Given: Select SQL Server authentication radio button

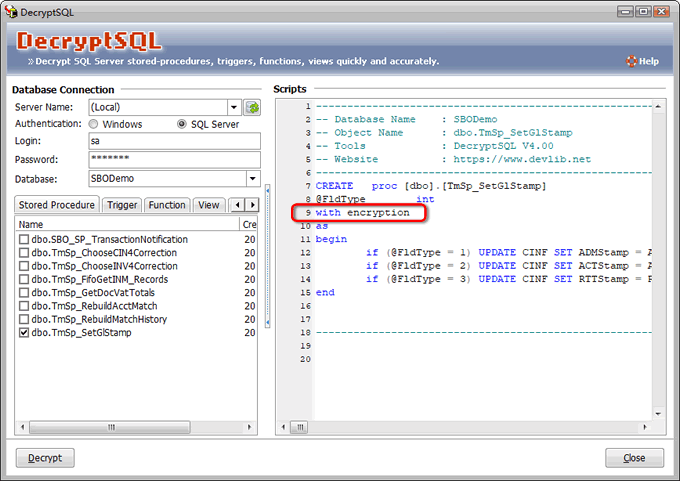Looking at the screenshot, I should (x=182, y=124).
